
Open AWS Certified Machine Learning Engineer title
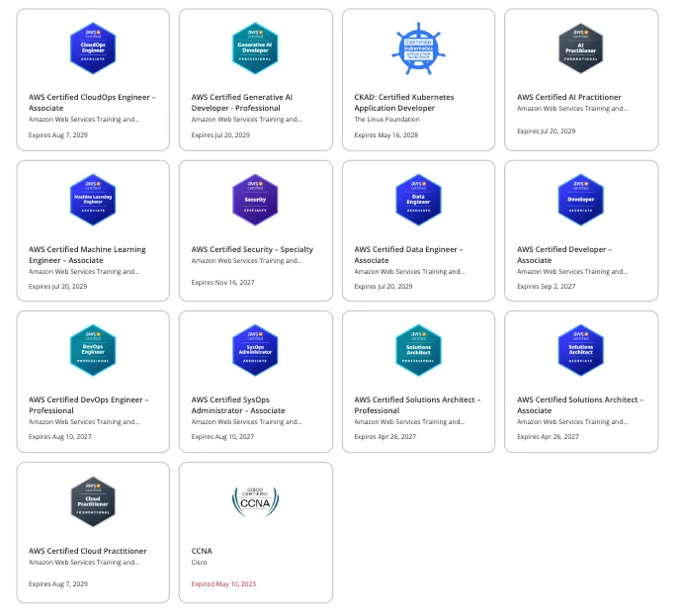click(88, 255)
